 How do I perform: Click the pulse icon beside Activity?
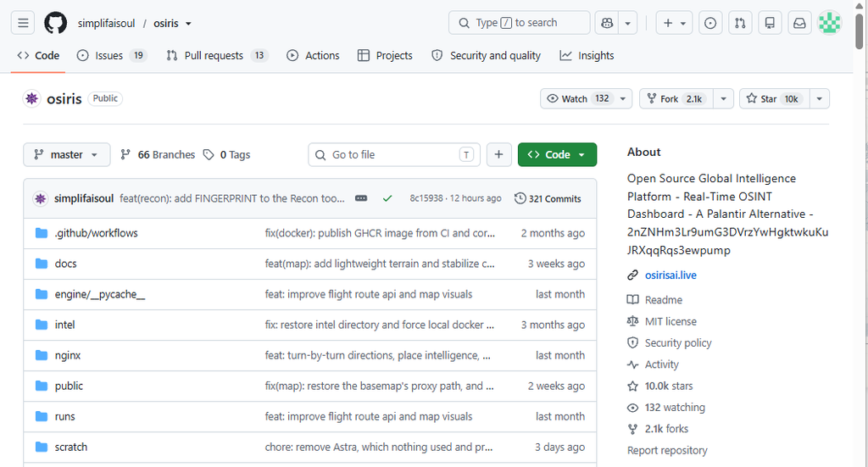click(x=632, y=364)
